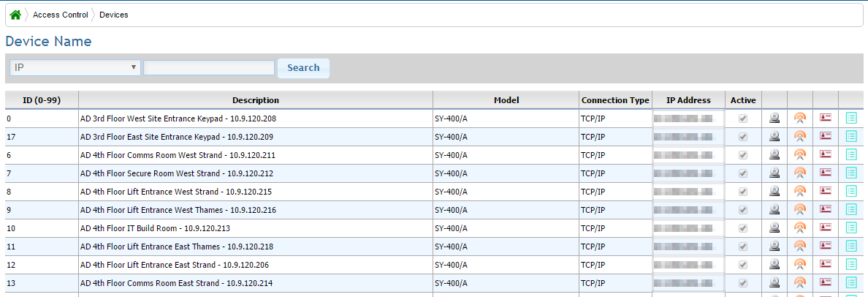Toggle Active checkbox for Lift Entrance East Thames
The height and width of the screenshot is (297, 868).
pyautogui.click(x=744, y=247)
